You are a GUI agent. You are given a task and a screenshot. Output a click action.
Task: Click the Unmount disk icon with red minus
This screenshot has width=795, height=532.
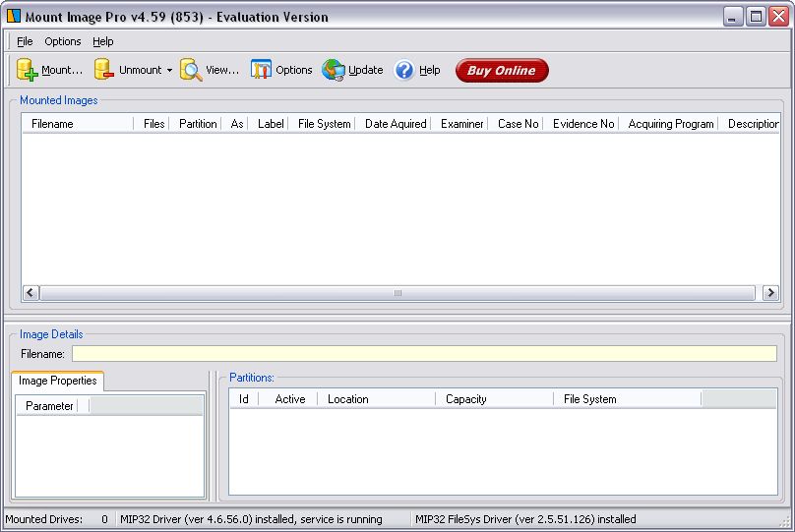pyautogui.click(x=104, y=70)
